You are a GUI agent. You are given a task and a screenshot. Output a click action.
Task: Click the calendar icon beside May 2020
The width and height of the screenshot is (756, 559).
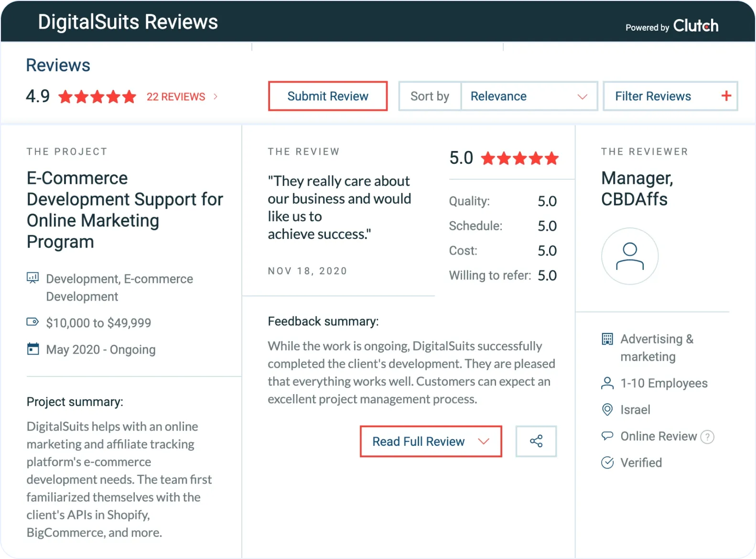pos(33,349)
